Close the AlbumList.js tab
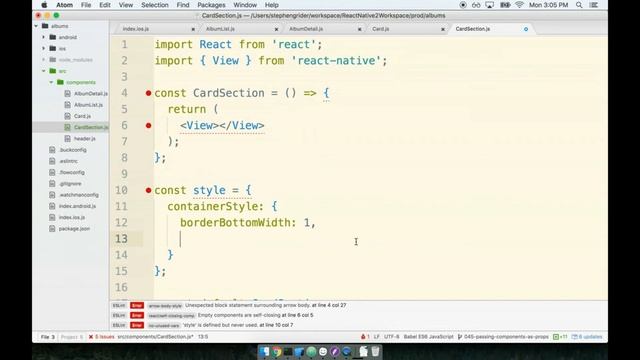The width and height of the screenshot is (640, 360). [276, 29]
